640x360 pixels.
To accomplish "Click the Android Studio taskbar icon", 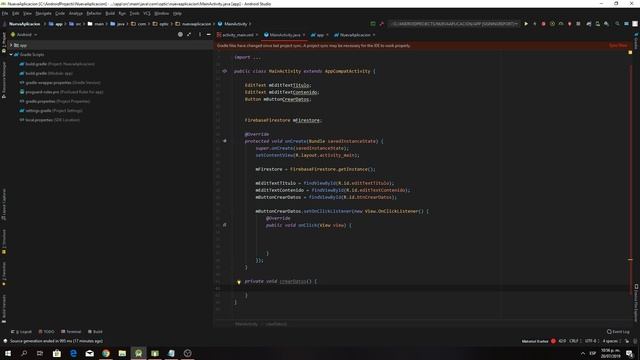I will pos(138,353).
